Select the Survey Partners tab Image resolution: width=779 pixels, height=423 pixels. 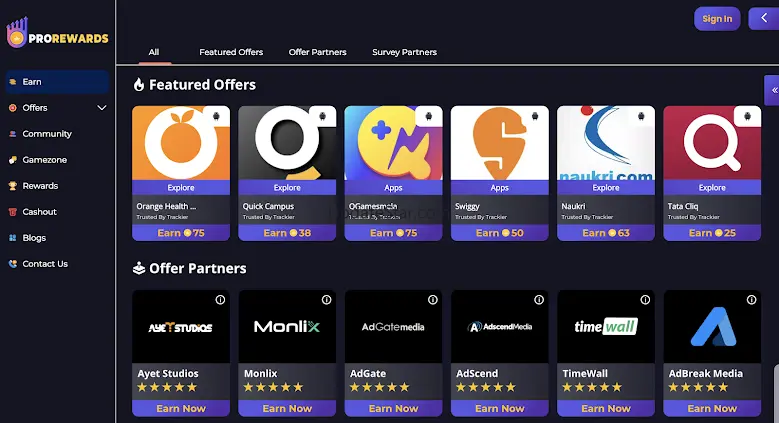click(404, 52)
